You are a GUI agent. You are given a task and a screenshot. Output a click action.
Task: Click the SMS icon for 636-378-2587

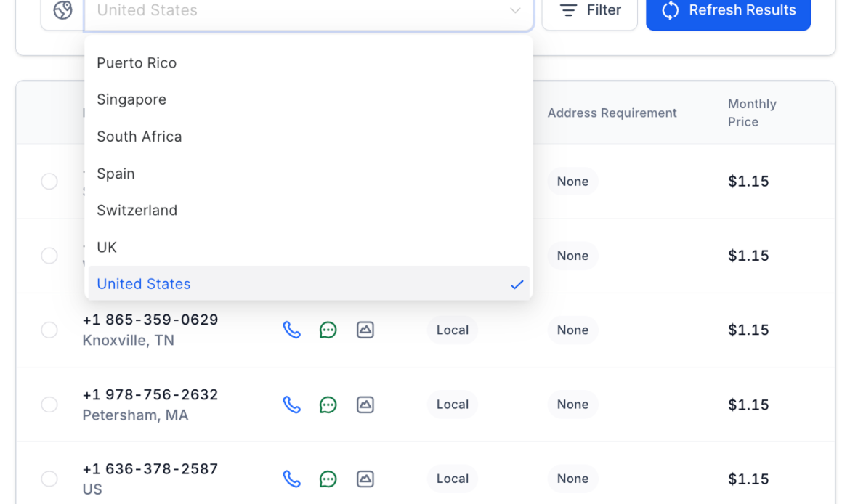tap(328, 479)
